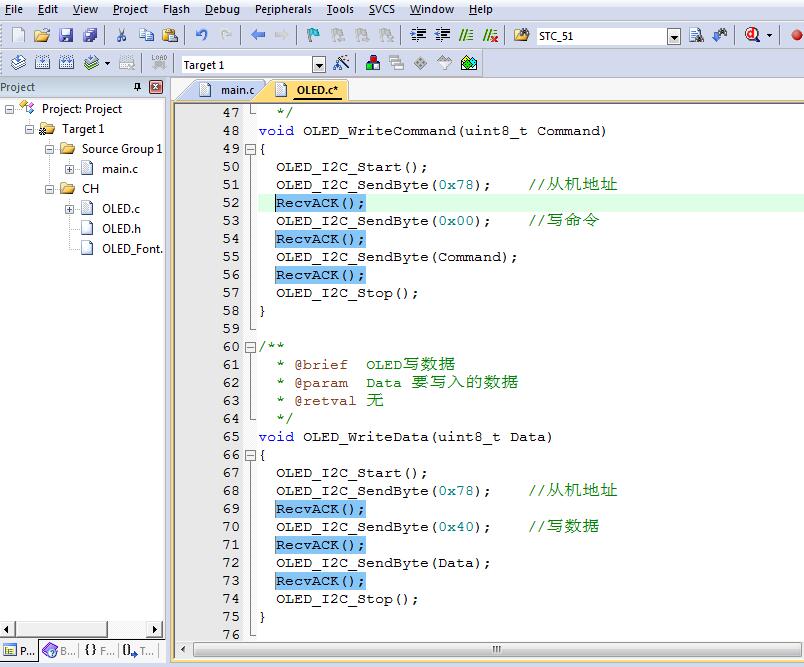Click the editor horizontal scrollbar
804x667 pixels.
(x=495, y=649)
